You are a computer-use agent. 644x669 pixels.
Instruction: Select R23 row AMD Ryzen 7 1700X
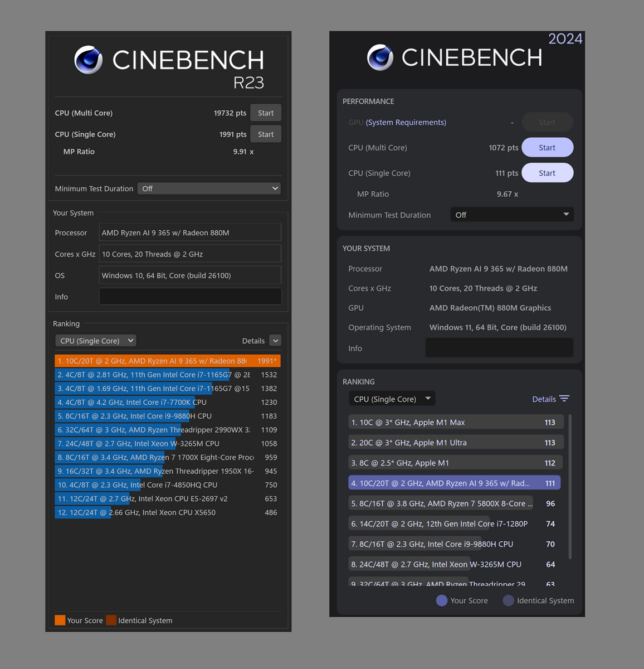(167, 457)
